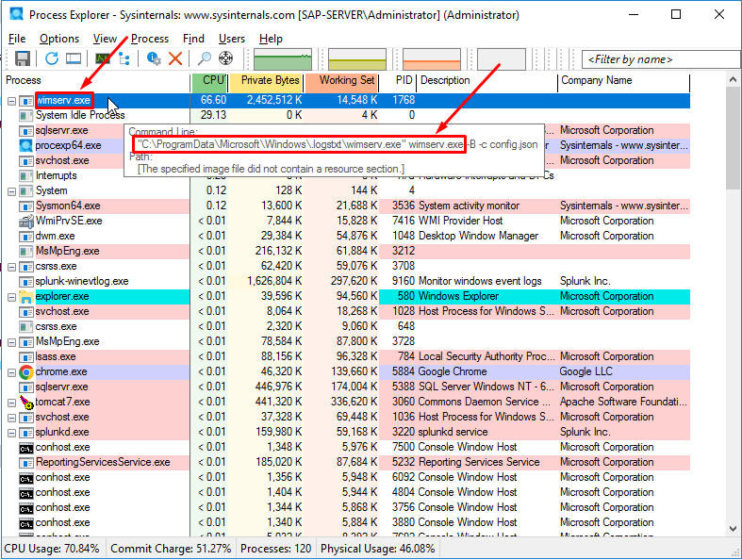Viewport: 742px width, 560px height.
Task: Click the 'Commit Charge: 51.27%' status text
Action: (171, 549)
